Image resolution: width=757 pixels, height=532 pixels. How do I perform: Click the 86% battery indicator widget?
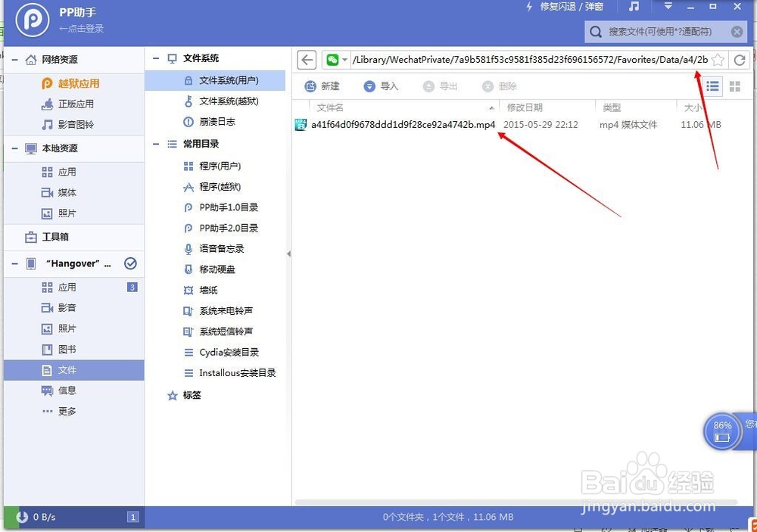721,431
